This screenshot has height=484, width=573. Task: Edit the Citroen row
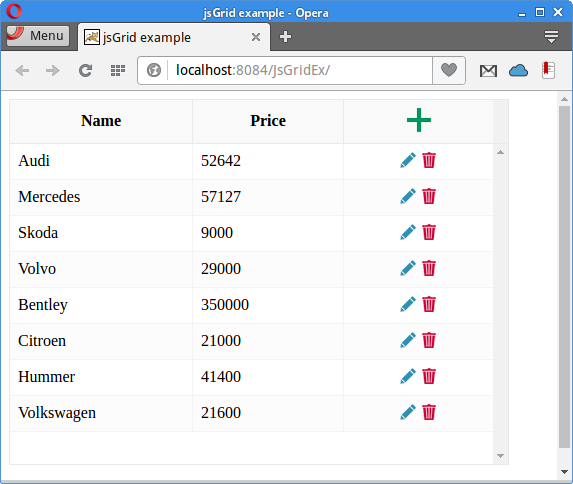click(x=408, y=340)
